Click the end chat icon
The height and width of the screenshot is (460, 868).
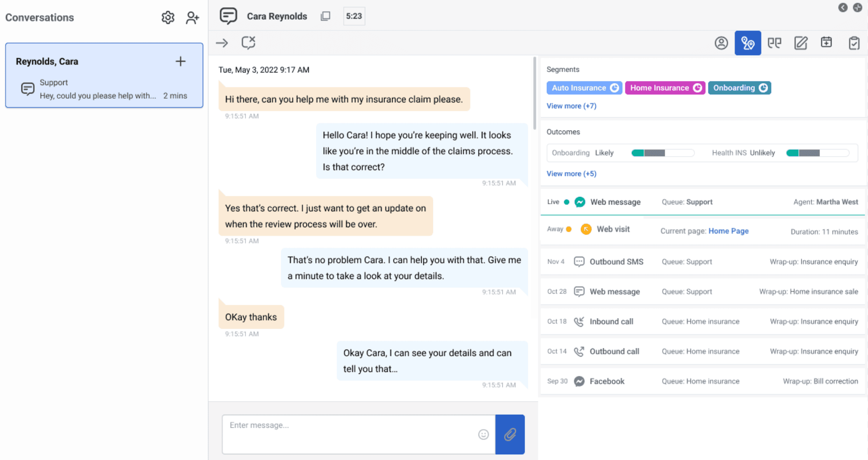[248, 43]
